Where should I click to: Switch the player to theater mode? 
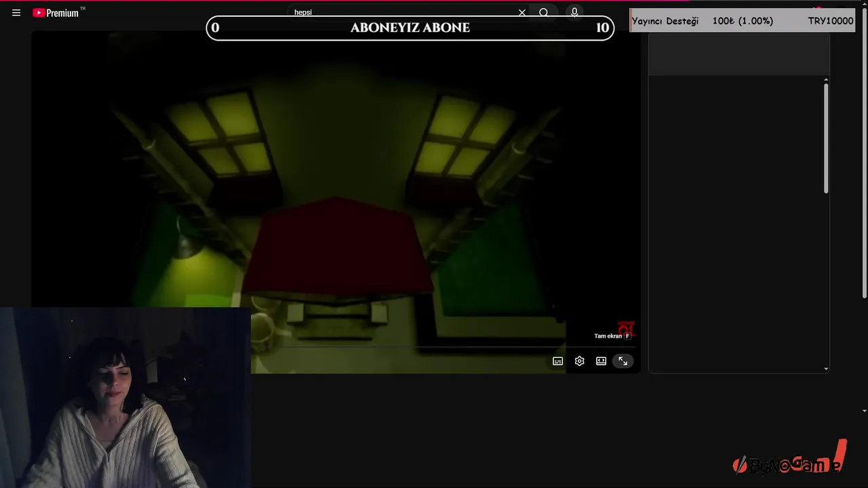pyautogui.click(x=601, y=361)
